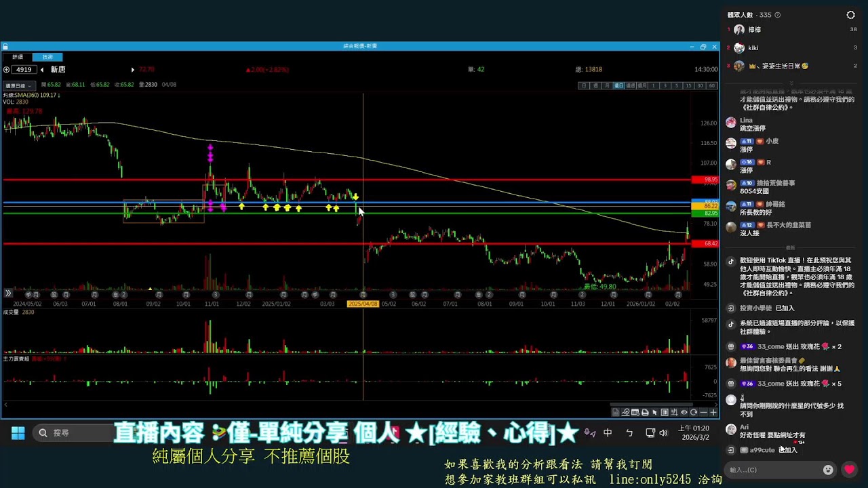
Task: Click the viewer count info icon
Action: point(778,15)
